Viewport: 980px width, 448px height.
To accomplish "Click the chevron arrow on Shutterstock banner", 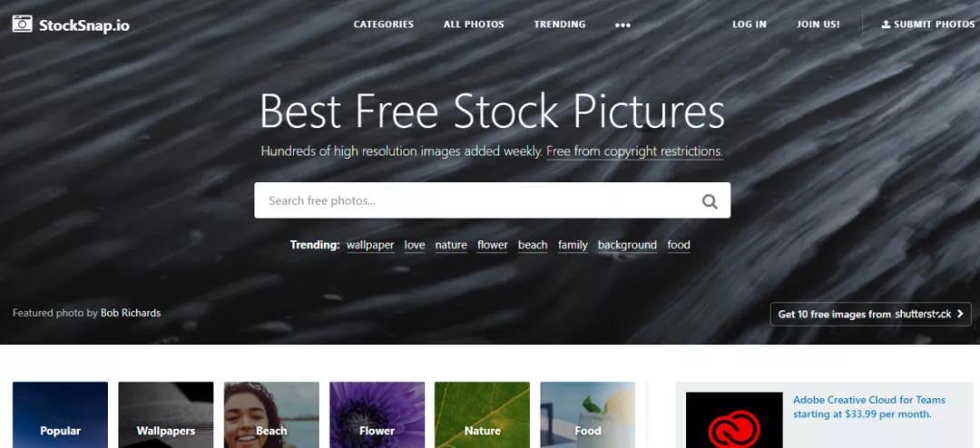I will point(960,314).
